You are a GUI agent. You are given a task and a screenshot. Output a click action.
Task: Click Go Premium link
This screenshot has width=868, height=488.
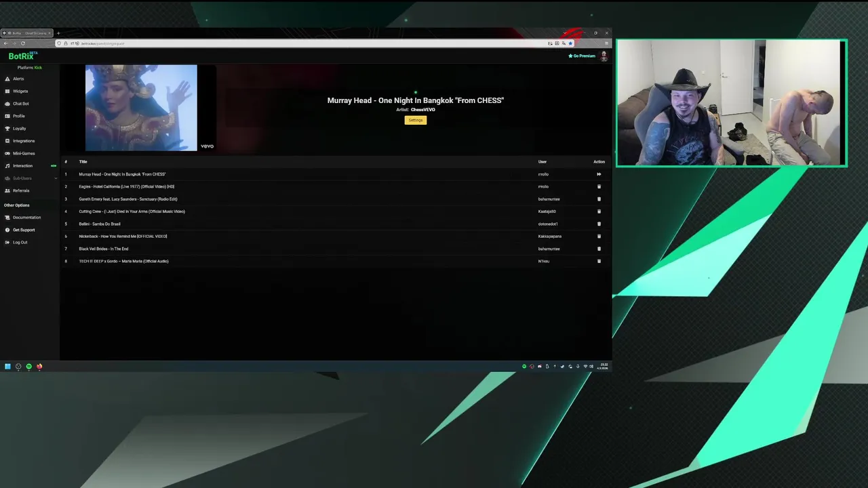coord(582,56)
